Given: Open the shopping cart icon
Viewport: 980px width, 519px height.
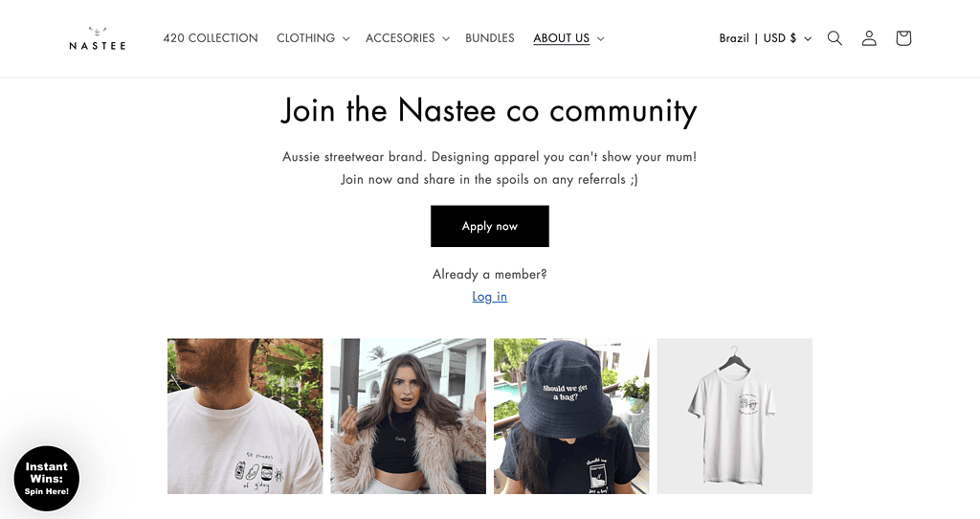Looking at the screenshot, I should point(903,38).
